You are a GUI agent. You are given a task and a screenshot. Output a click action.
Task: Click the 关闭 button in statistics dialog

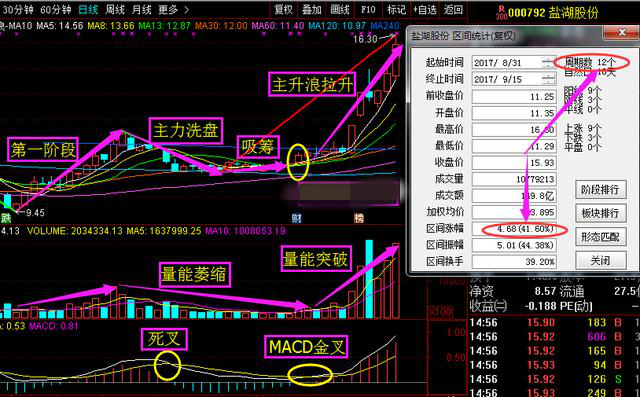(x=600, y=260)
